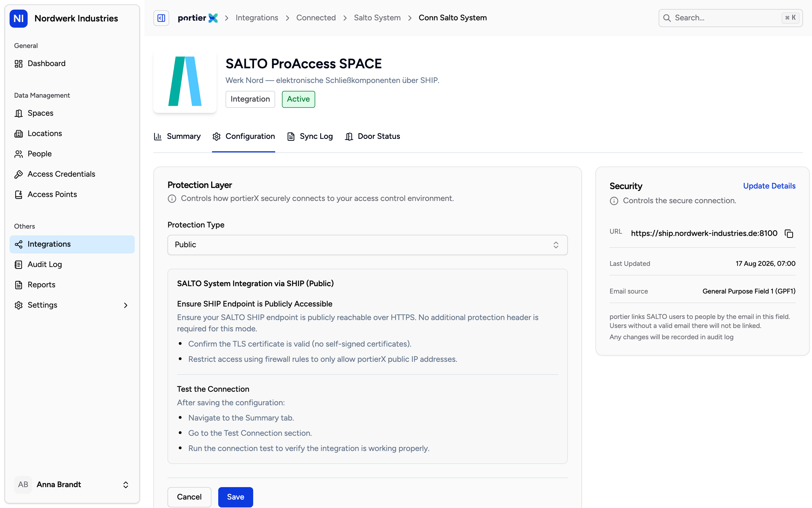Click the Update Details link

pos(769,186)
